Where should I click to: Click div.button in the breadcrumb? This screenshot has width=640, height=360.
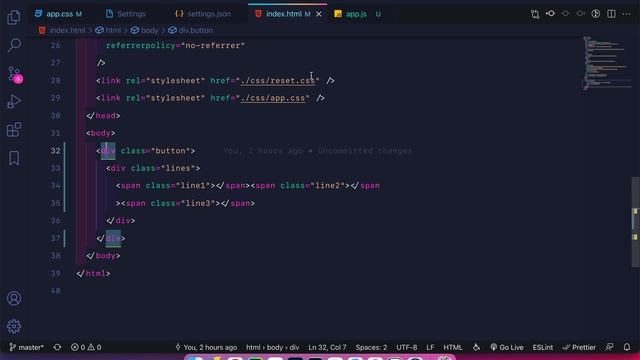(196, 30)
